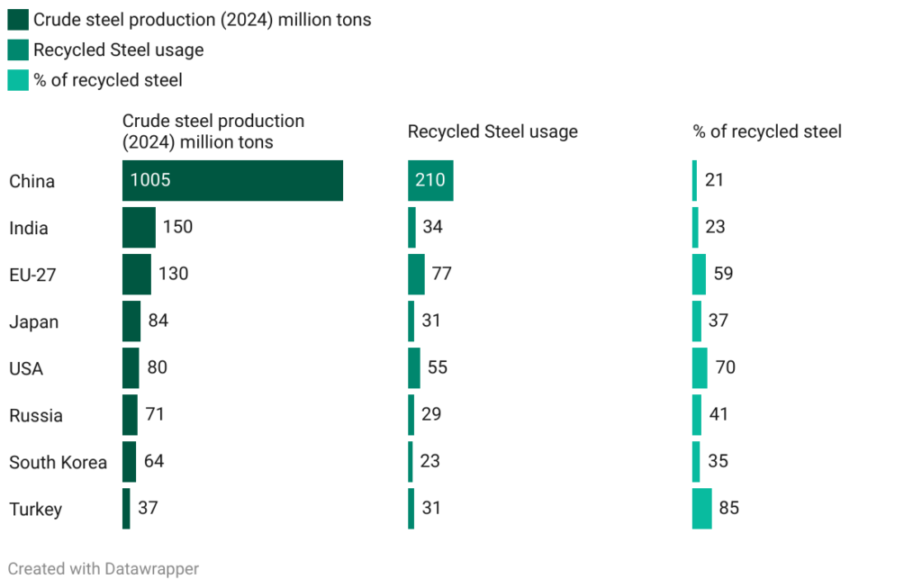Select China's 210 recycled steel usage bar
The height and width of the screenshot is (588, 922).
[430, 181]
